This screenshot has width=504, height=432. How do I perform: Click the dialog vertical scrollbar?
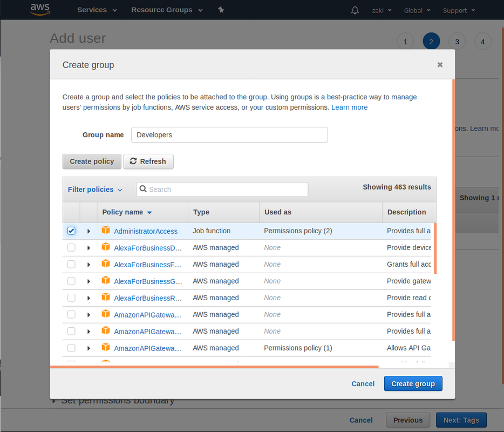coord(453,210)
